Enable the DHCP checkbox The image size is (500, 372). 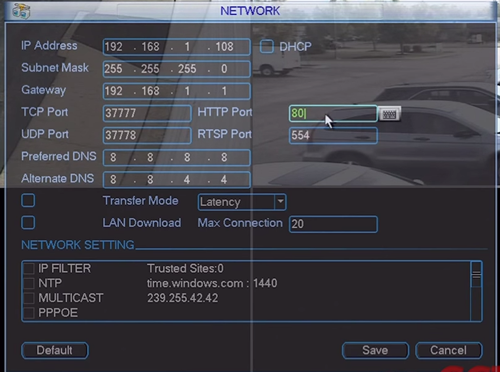pyautogui.click(x=267, y=46)
